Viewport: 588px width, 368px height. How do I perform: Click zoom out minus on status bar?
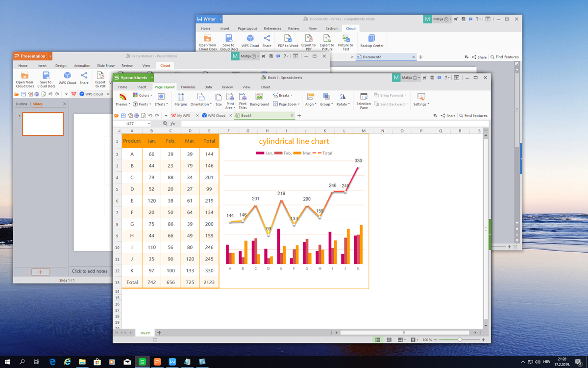436,340
